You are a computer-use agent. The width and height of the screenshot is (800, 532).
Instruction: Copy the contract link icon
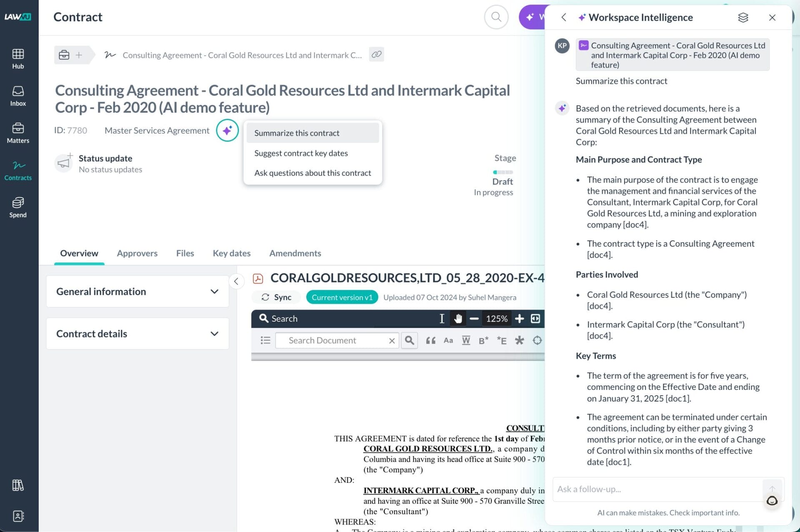pos(376,55)
